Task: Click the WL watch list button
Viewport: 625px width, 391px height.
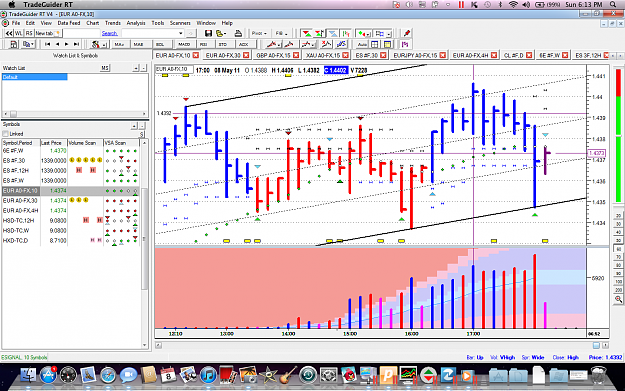Action: click(x=19, y=33)
